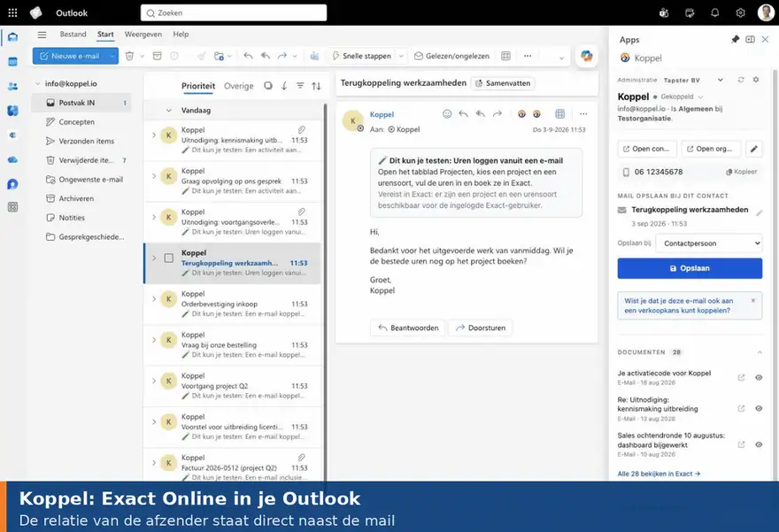
Task: Click the blue Opslaan button
Action: point(690,268)
